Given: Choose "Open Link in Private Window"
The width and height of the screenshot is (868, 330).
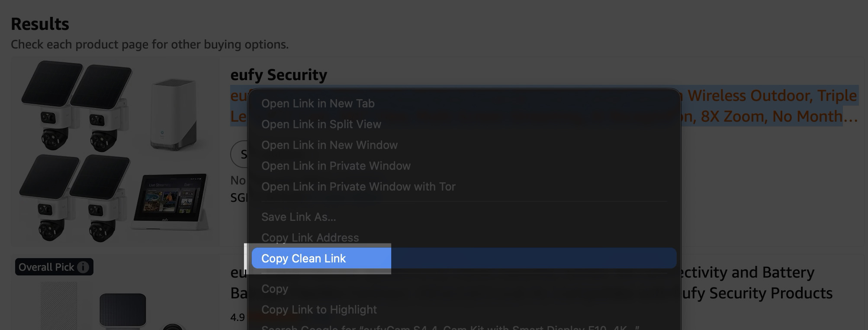Looking at the screenshot, I should pyautogui.click(x=336, y=166).
